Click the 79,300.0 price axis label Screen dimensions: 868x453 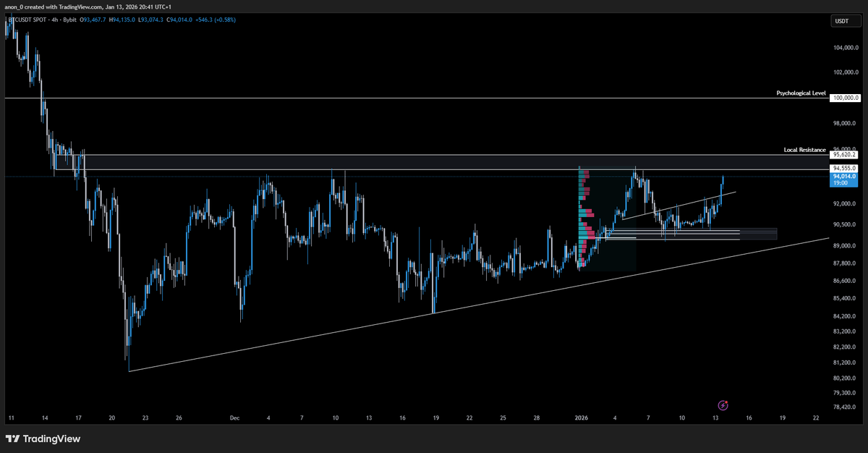tap(845, 393)
